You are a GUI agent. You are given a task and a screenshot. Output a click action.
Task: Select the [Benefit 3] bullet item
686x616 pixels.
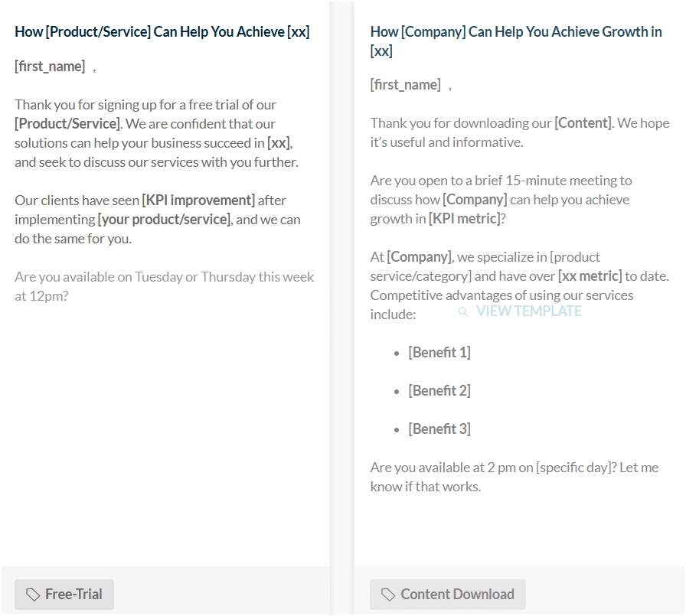439,429
